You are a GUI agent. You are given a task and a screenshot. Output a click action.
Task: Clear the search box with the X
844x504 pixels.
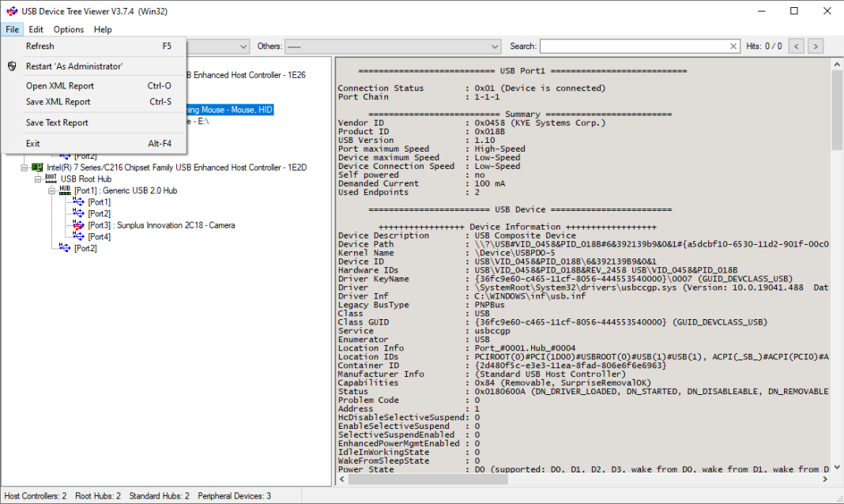point(733,46)
